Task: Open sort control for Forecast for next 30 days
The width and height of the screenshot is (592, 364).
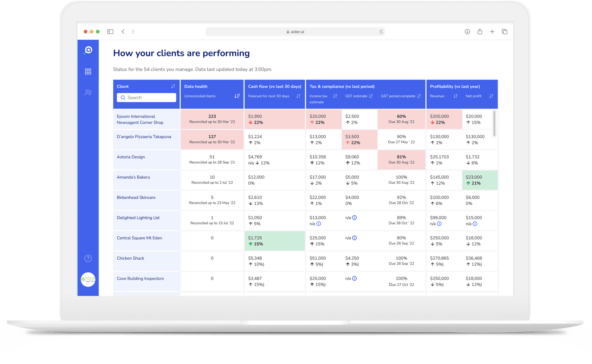Action: click(298, 96)
